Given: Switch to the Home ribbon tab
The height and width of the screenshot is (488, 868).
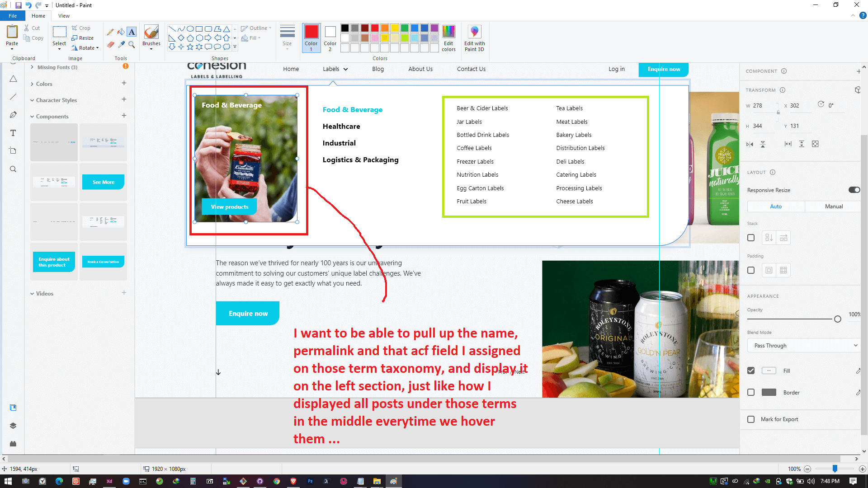Looking at the screenshot, I should point(38,16).
